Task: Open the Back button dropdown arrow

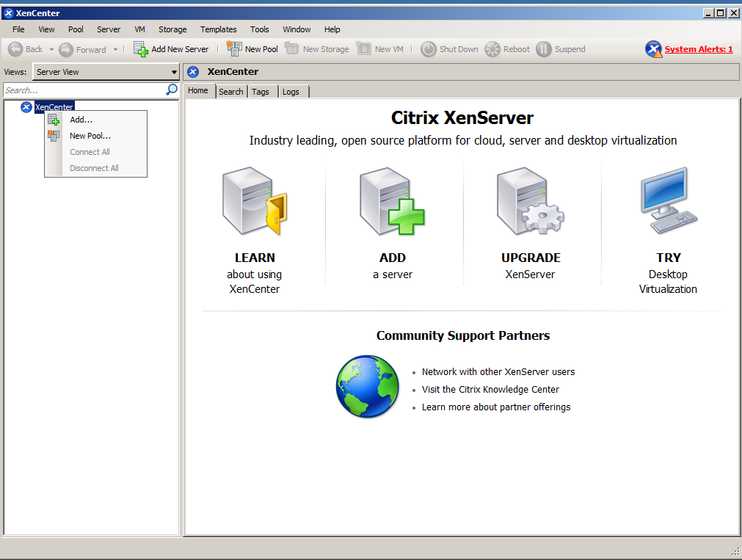Action: pos(50,48)
